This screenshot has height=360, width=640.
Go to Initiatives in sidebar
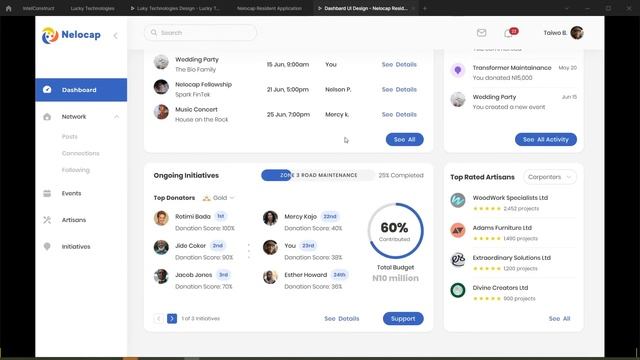click(76, 247)
